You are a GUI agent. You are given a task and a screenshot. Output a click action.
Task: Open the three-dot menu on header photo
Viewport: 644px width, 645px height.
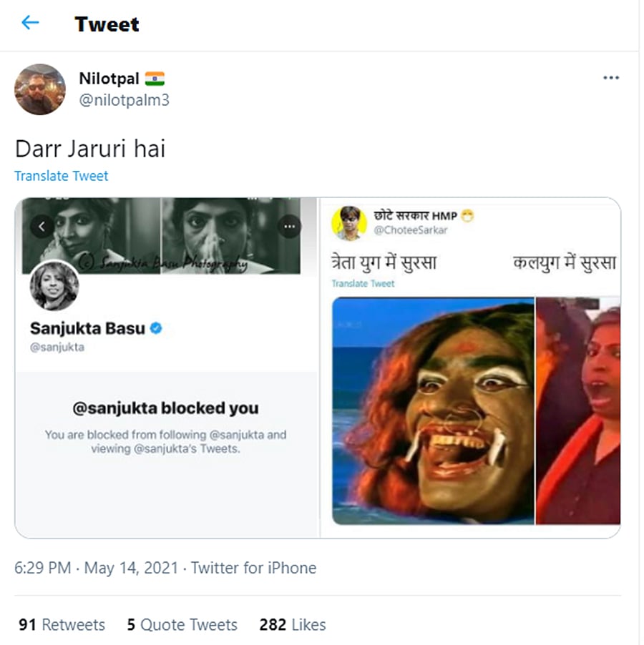click(x=289, y=227)
